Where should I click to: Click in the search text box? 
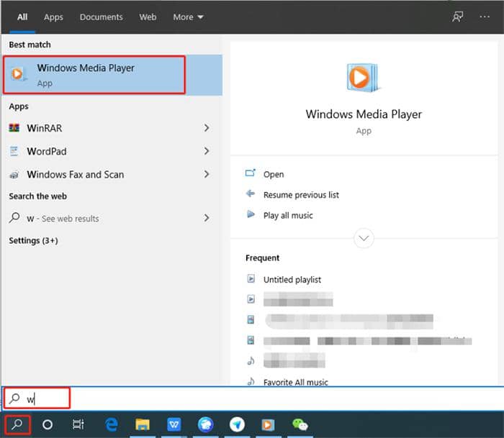point(253,398)
